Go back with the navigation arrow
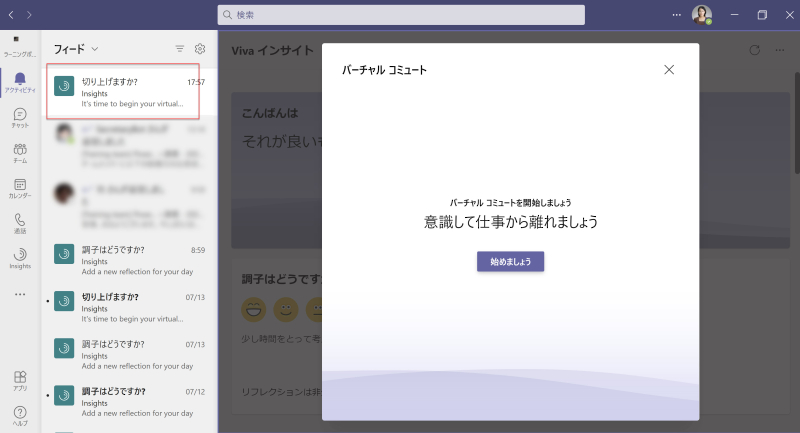This screenshot has width=800, height=433. (11, 15)
